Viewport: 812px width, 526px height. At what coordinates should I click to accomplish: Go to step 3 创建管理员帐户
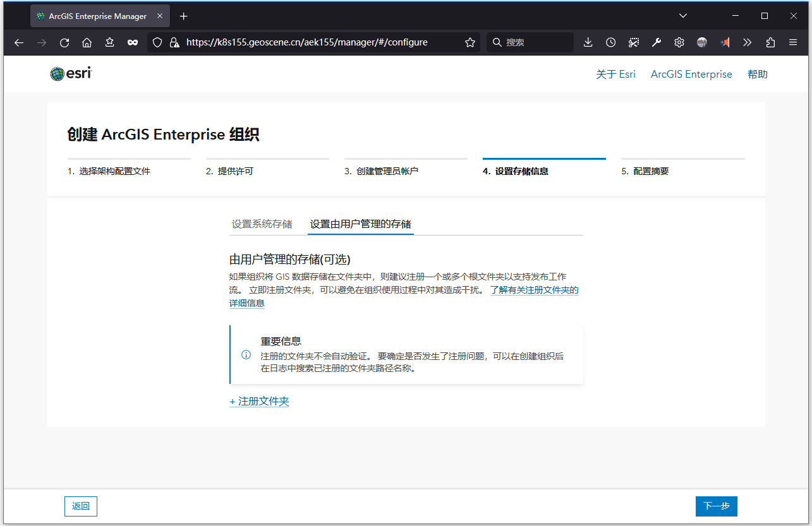coord(406,168)
